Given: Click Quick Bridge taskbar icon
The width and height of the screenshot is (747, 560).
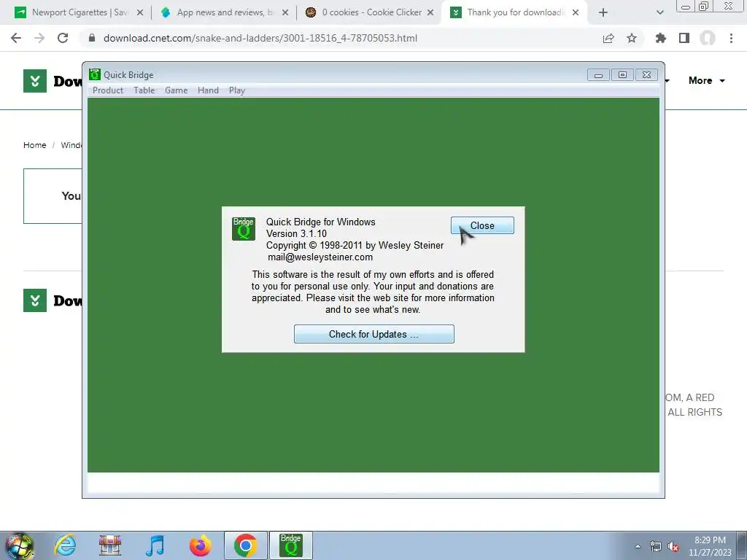Looking at the screenshot, I should 291,545.
